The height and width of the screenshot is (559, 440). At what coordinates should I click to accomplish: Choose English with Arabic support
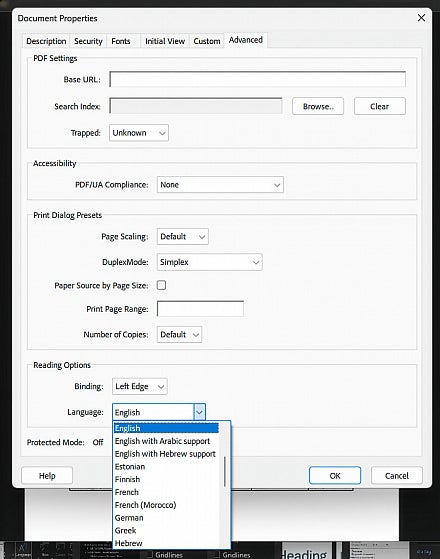point(166,441)
